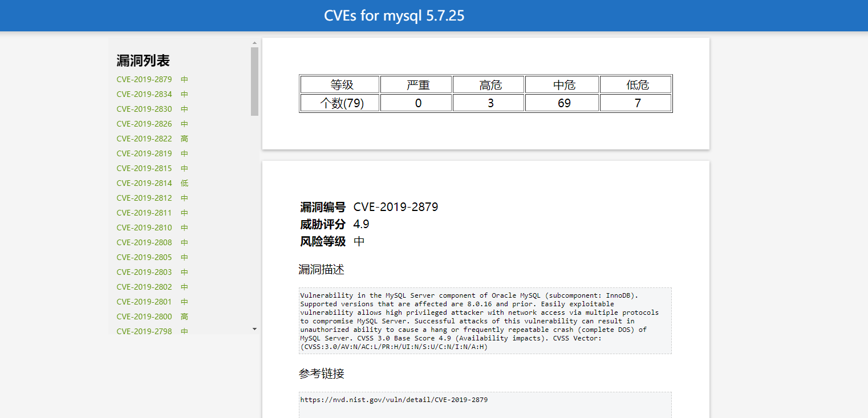
Task: Click the 风险等级 label
Action: (x=323, y=241)
